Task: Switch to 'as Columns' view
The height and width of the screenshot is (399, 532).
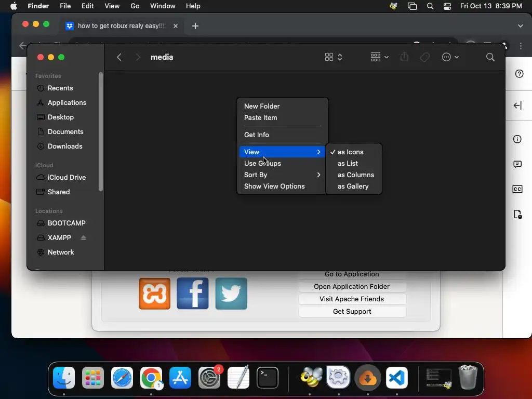Action: (353, 175)
